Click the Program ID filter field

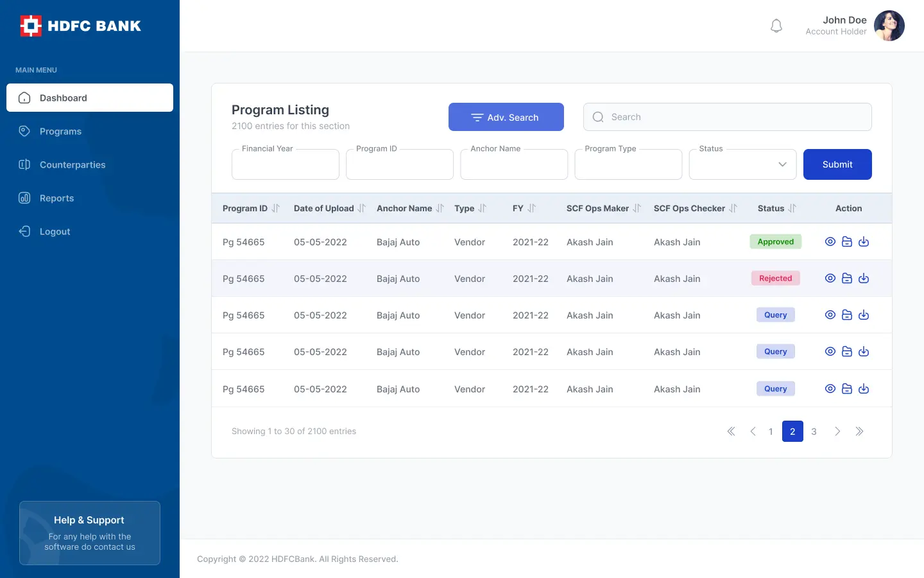coord(400,164)
